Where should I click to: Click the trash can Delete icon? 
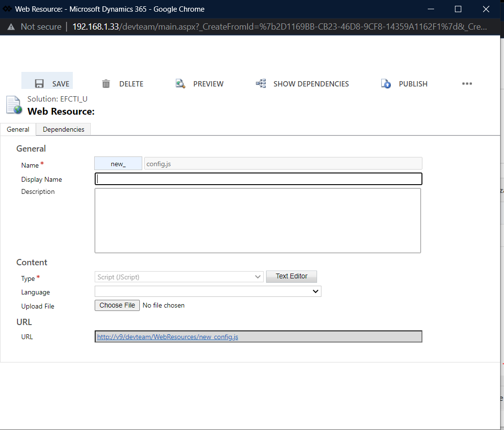pos(106,84)
